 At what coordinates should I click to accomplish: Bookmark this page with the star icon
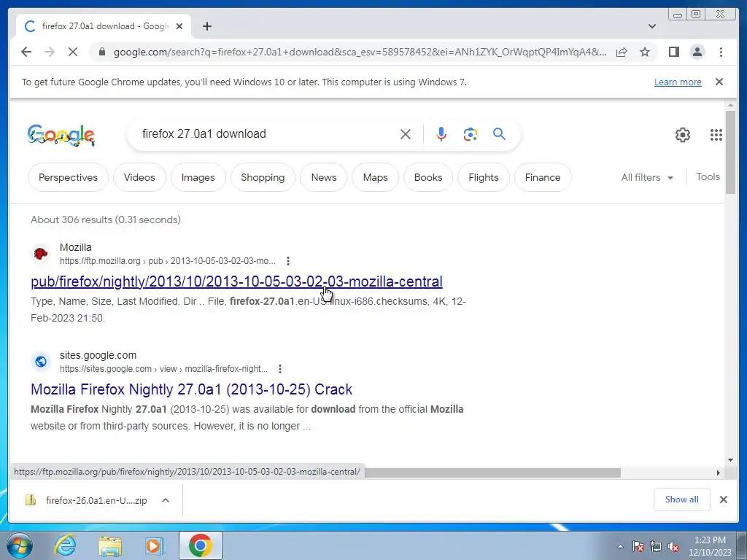pos(645,52)
